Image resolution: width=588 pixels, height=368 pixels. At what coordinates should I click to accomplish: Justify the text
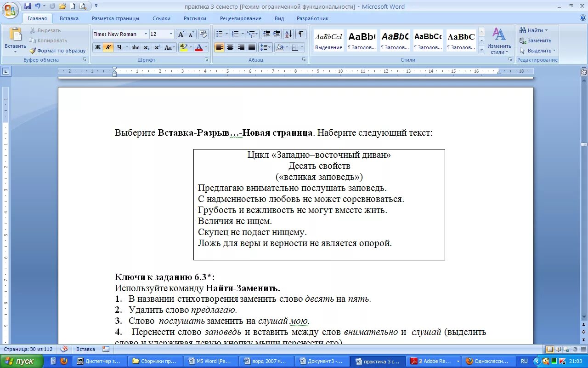(252, 47)
